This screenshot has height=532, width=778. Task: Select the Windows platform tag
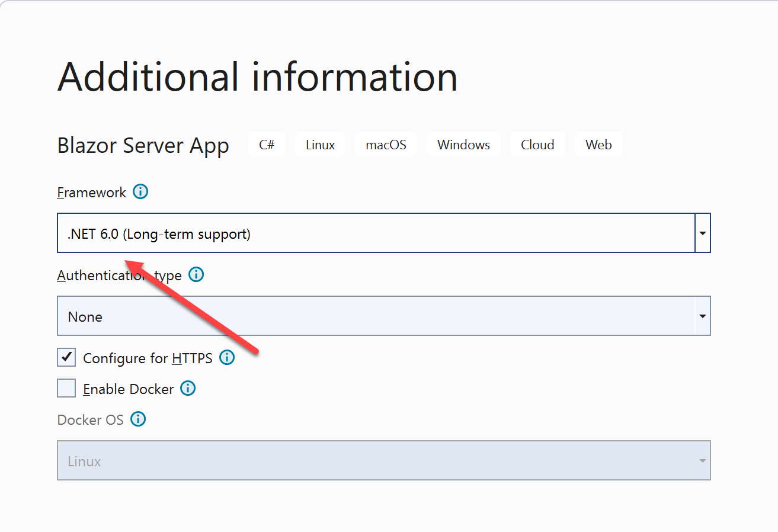(463, 145)
